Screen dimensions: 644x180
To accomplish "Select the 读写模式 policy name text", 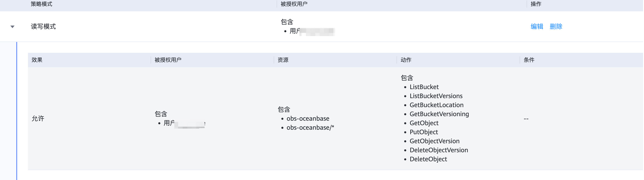I will coord(43,26).
